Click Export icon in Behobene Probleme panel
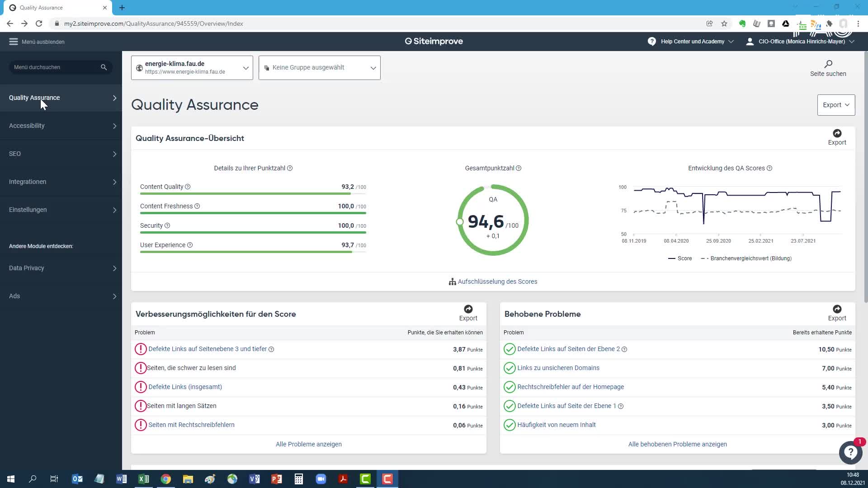Image resolution: width=868 pixels, height=488 pixels. (837, 309)
